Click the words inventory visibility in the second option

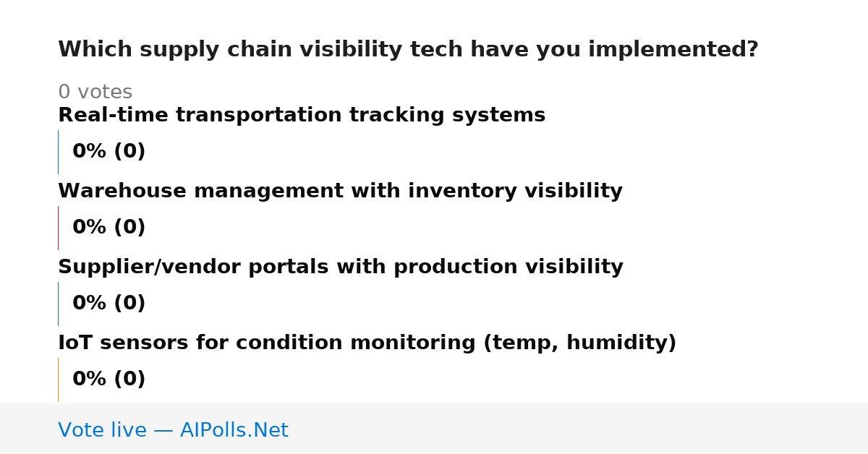point(515,192)
